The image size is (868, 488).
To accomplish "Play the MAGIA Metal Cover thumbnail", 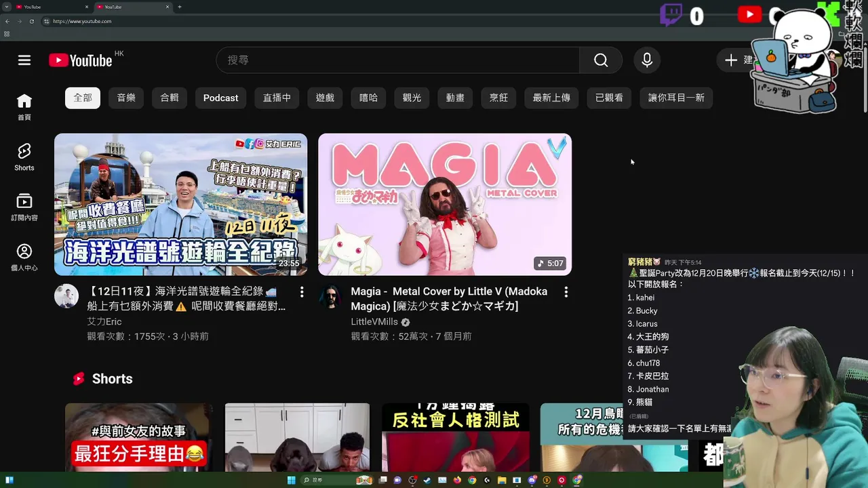I will pyautogui.click(x=445, y=204).
